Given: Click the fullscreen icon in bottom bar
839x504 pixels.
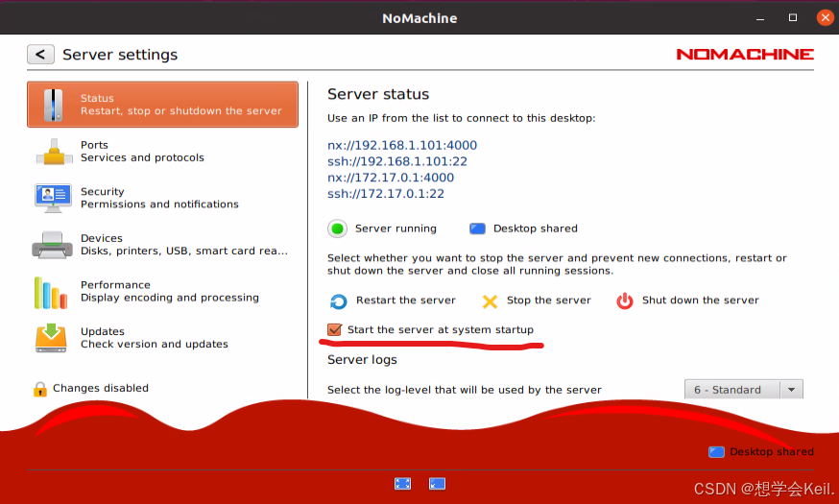Looking at the screenshot, I should 402,484.
